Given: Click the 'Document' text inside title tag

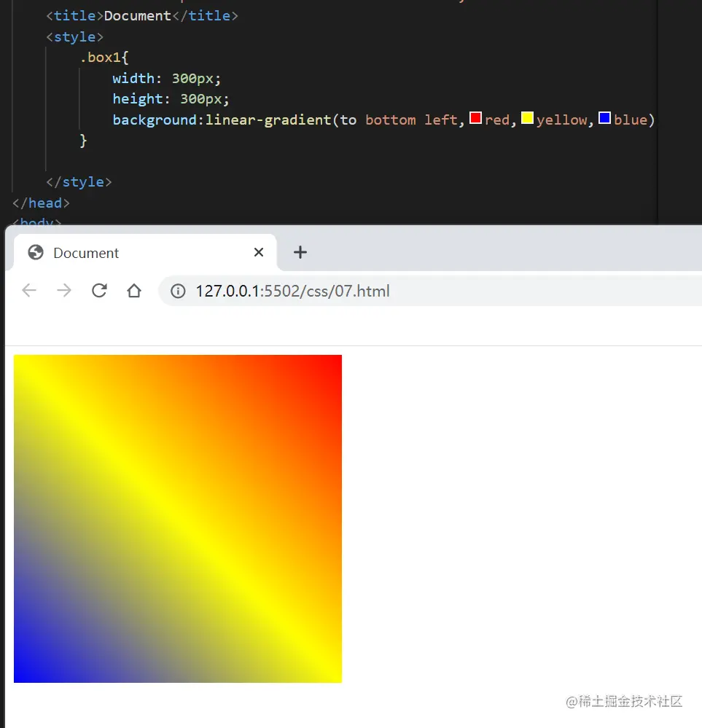Looking at the screenshot, I should pos(138,16).
